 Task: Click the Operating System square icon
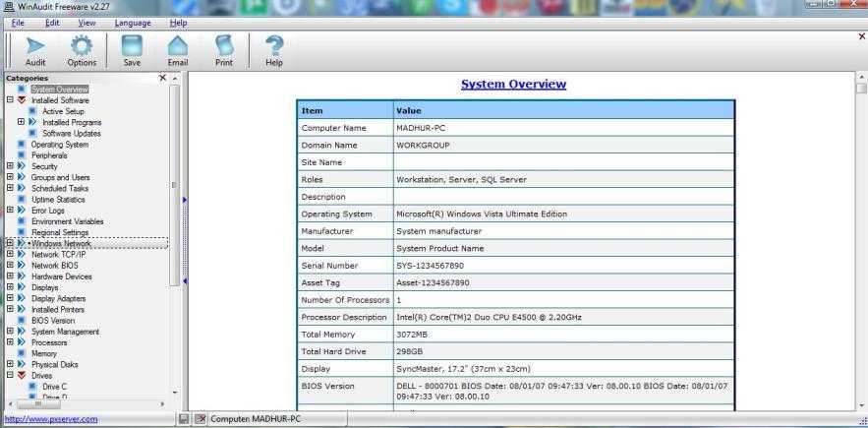tap(21, 145)
